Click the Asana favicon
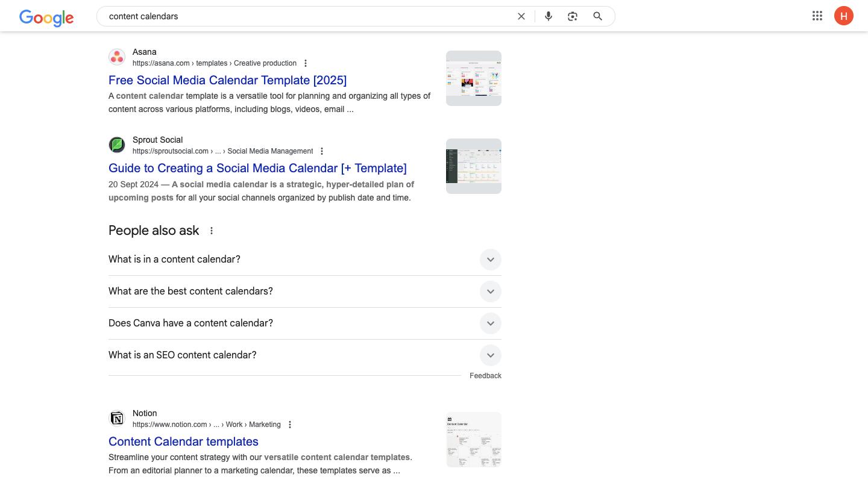The image size is (868, 489). 117,57
